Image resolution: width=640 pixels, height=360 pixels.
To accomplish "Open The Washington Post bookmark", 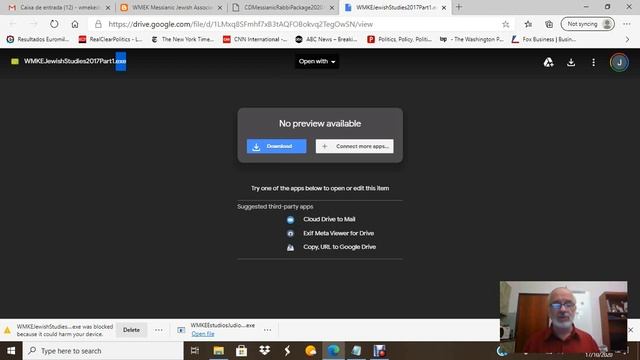I will point(471,39).
